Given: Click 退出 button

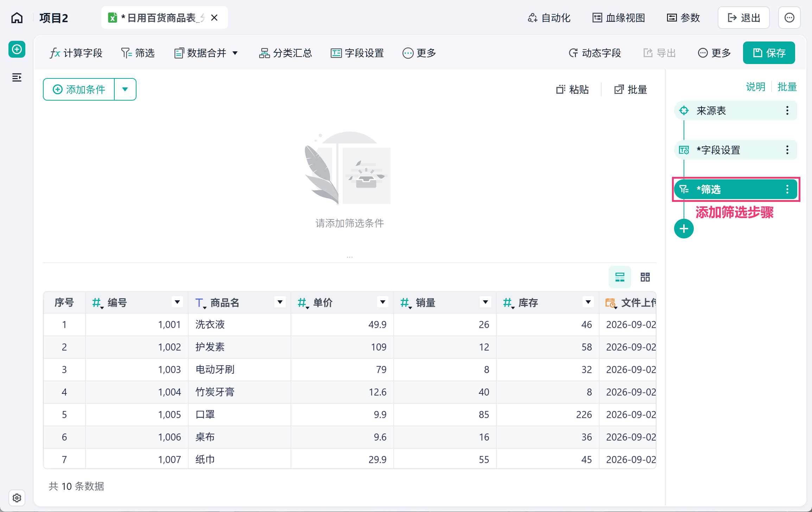Looking at the screenshot, I should (744, 18).
